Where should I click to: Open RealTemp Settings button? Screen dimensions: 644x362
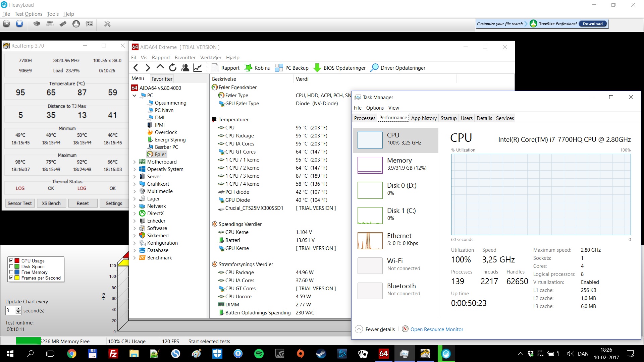(114, 203)
